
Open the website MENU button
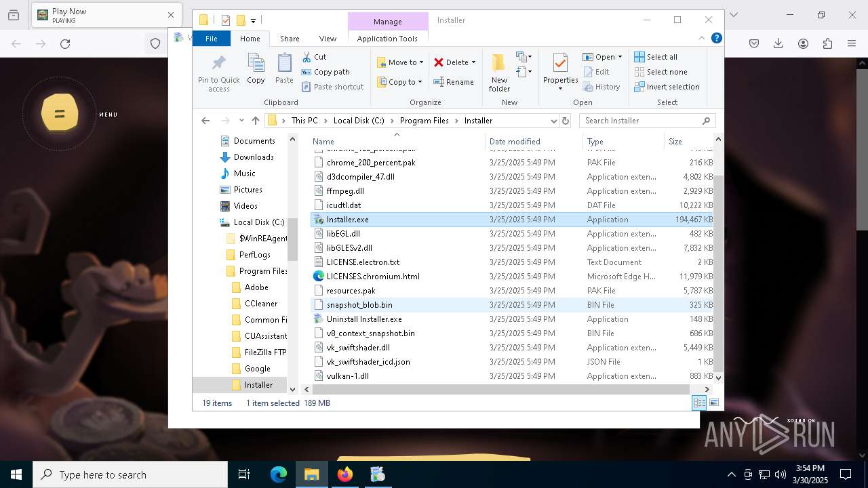click(x=60, y=115)
